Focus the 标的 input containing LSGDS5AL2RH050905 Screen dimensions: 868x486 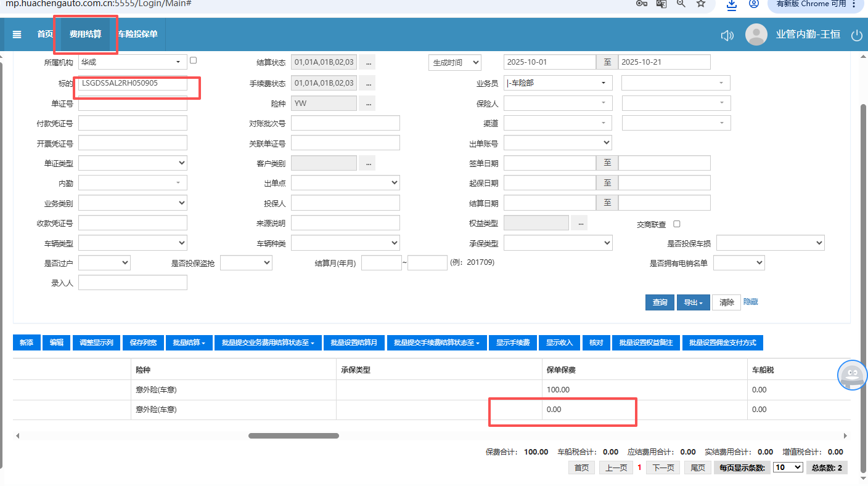coord(133,83)
